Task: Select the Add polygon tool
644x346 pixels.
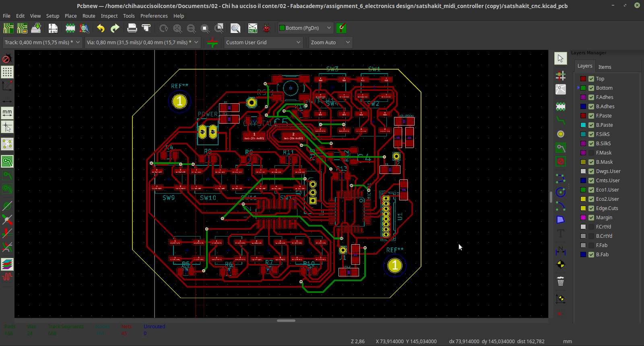Action: point(561,220)
